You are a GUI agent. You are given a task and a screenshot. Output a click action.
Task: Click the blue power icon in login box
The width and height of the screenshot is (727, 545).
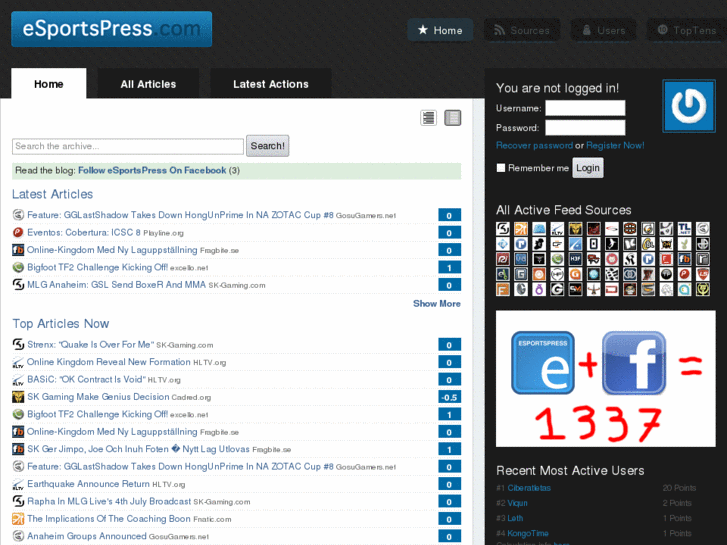coord(689,106)
